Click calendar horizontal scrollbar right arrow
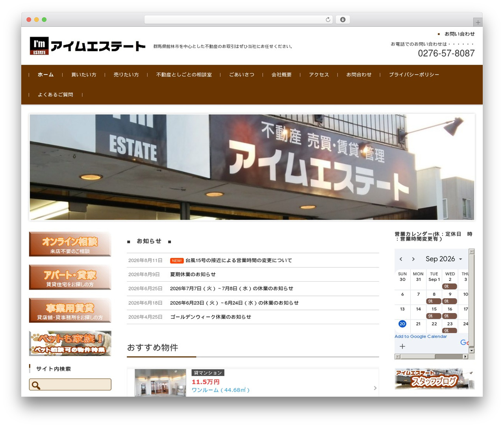Screen dimensions: 504x427 point(465,356)
